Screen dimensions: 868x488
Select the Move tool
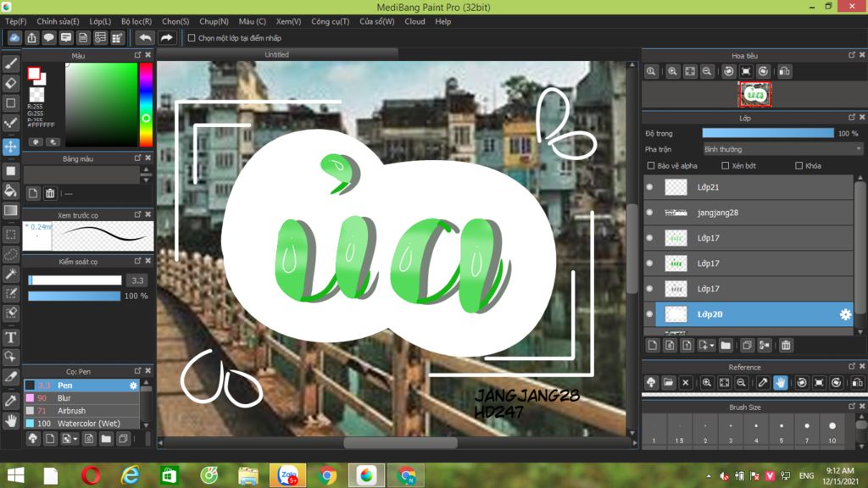10,147
